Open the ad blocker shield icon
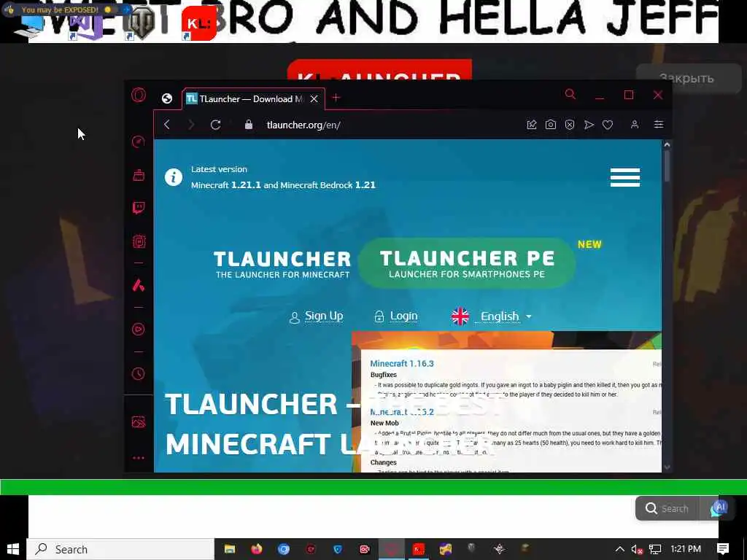This screenshot has height=560, width=747. (x=570, y=125)
